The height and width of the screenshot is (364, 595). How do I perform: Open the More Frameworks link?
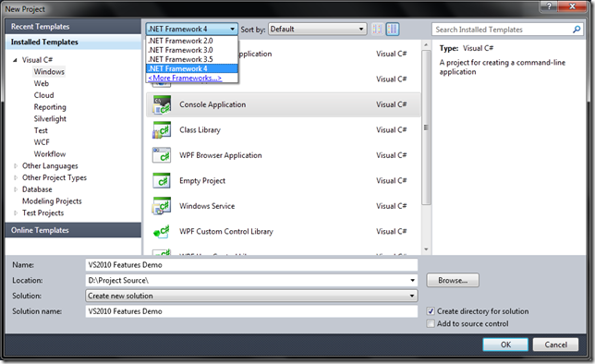pyautogui.click(x=185, y=78)
